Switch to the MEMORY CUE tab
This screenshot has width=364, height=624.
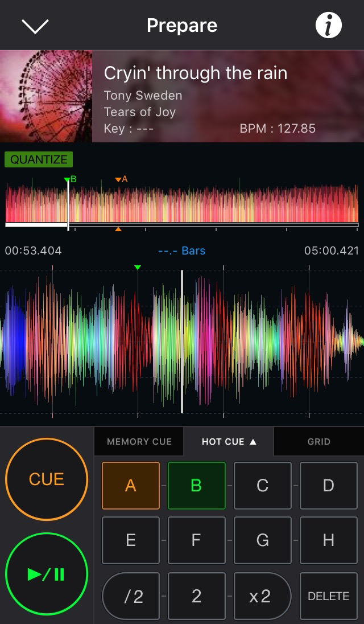click(x=139, y=442)
